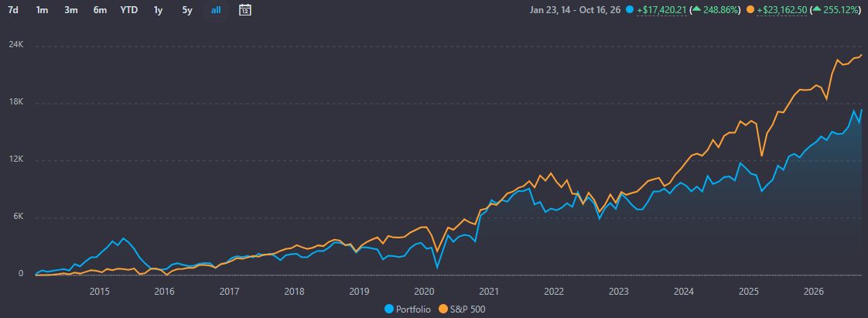Click the 2017 x-axis label
The image size is (868, 318).
pos(229,292)
